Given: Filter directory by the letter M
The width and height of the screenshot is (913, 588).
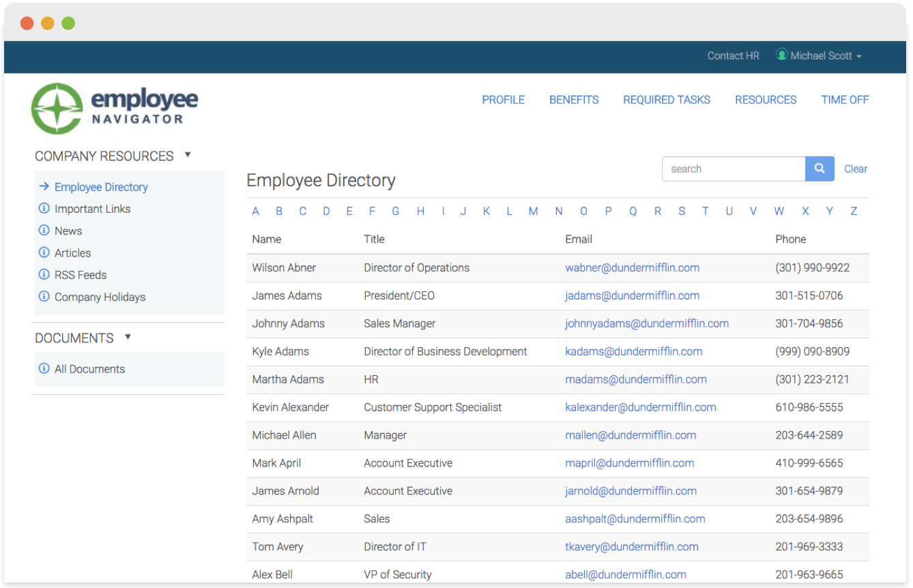Looking at the screenshot, I should pos(533,211).
